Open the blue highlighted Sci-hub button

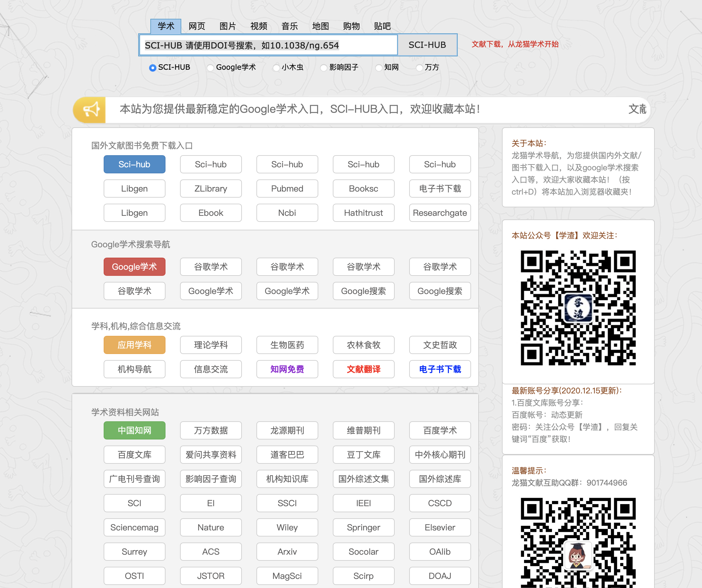134,164
